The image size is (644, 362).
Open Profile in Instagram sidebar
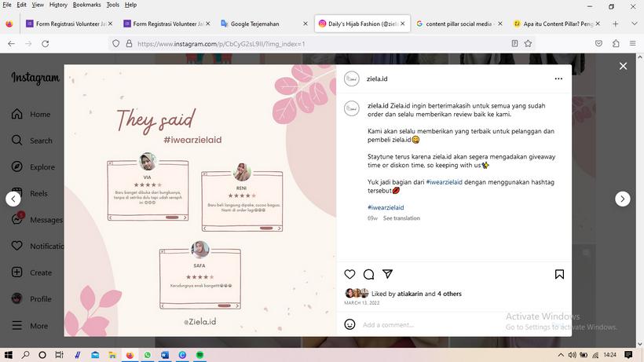point(31,299)
